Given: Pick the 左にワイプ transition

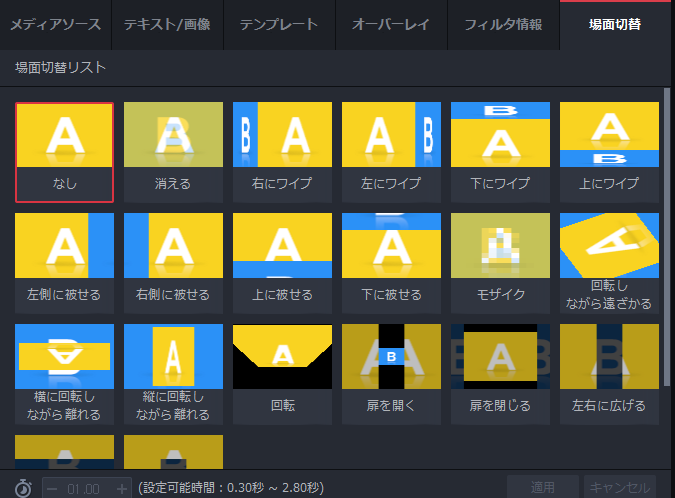Looking at the screenshot, I should click(x=391, y=152).
